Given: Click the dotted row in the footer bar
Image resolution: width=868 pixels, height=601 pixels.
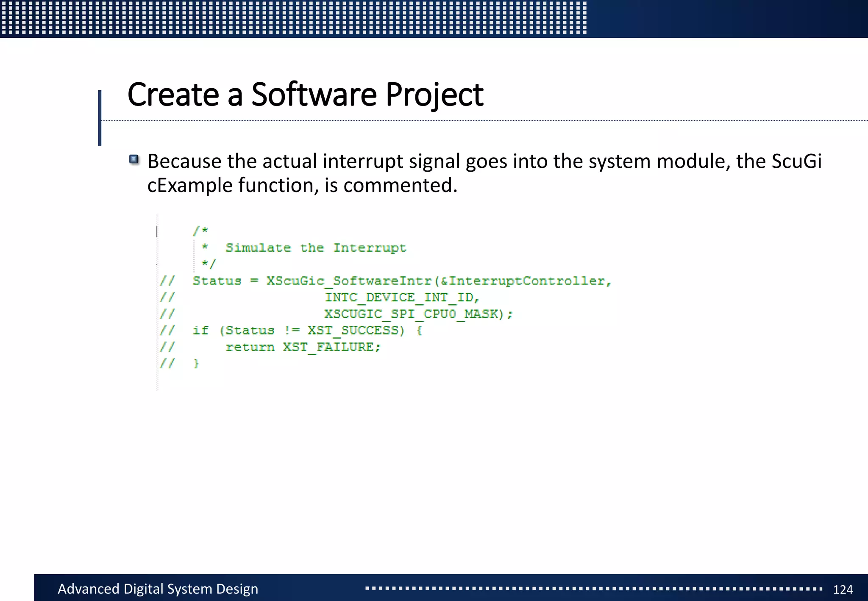Looking at the screenshot, I should tap(593, 588).
